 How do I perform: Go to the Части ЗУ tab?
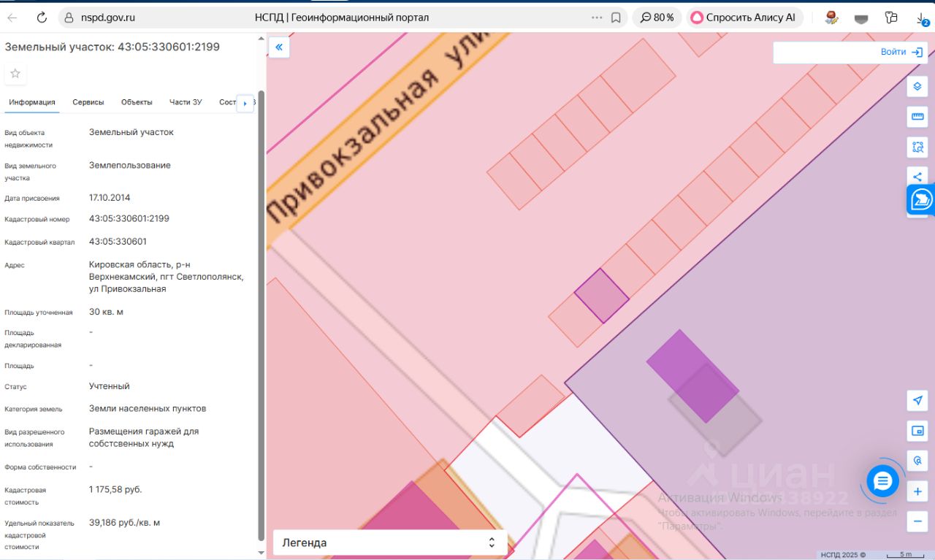(186, 102)
